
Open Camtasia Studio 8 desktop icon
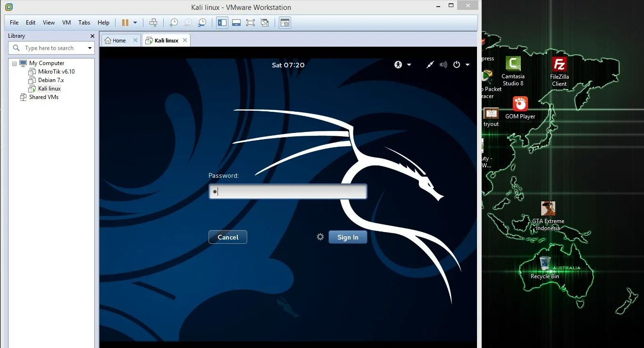pyautogui.click(x=513, y=71)
